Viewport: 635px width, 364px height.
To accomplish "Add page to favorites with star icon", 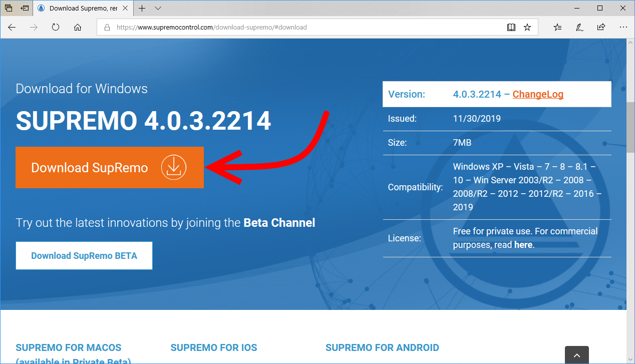I will 527,28.
